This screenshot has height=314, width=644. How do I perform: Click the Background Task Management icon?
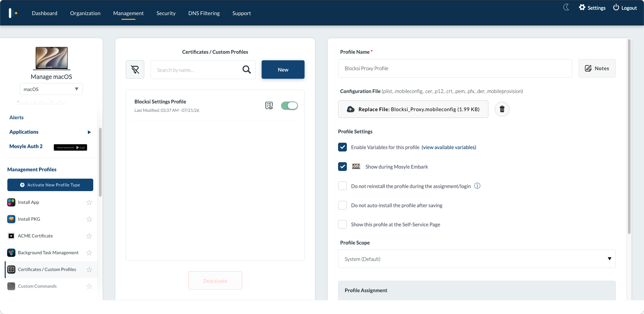[x=11, y=253]
